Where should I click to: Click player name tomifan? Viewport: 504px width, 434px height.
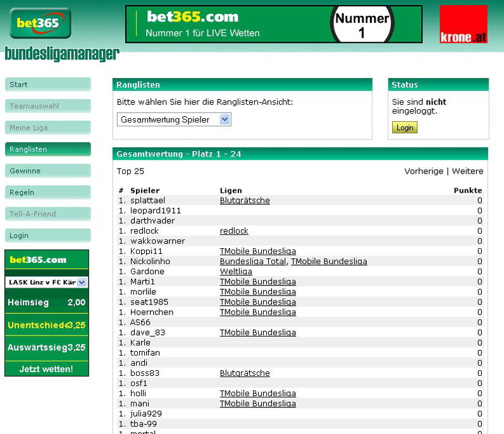(x=145, y=353)
